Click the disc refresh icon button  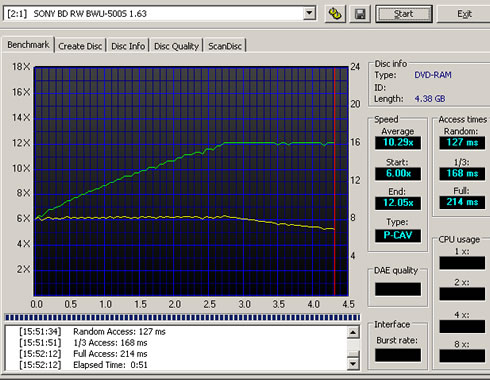pos(335,14)
